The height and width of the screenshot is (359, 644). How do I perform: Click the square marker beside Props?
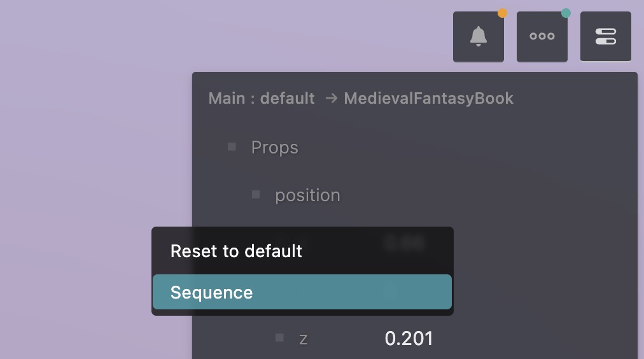(x=232, y=146)
